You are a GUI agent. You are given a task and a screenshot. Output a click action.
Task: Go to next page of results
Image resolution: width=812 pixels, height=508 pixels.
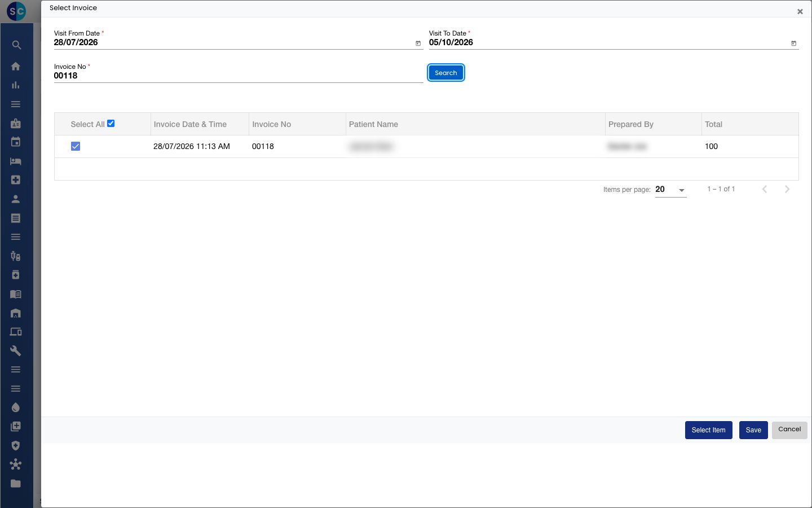point(787,189)
